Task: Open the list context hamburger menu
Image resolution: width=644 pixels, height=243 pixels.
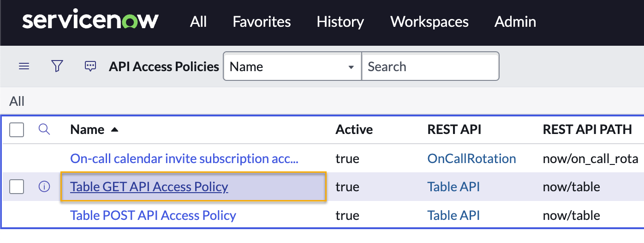Action: [24, 67]
